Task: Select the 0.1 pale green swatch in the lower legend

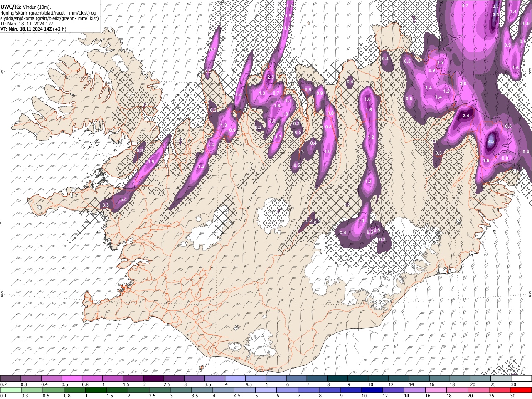Action: click(10, 390)
